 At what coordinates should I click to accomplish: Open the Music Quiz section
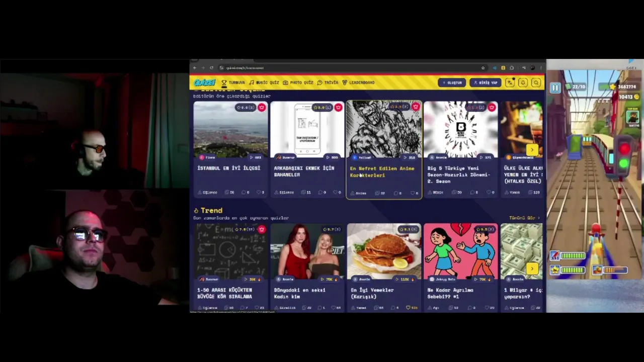(264, 82)
